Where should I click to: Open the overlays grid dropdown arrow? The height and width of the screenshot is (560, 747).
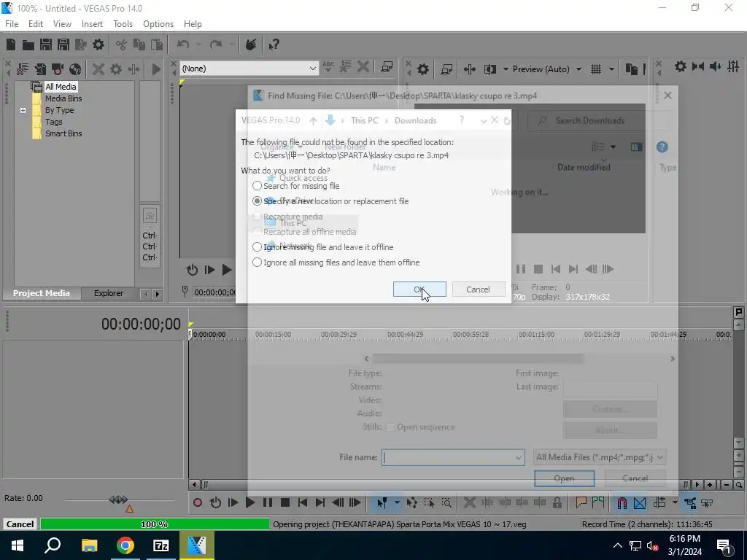pos(611,69)
